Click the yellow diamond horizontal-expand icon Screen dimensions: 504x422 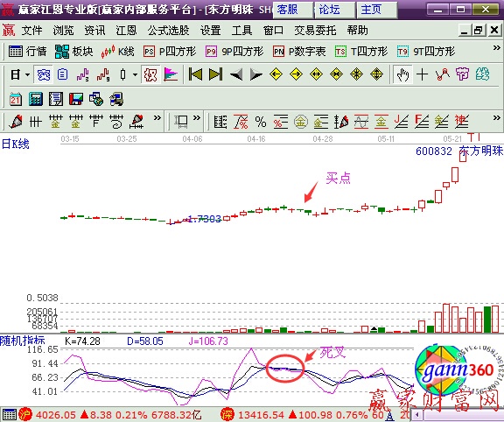(316, 74)
